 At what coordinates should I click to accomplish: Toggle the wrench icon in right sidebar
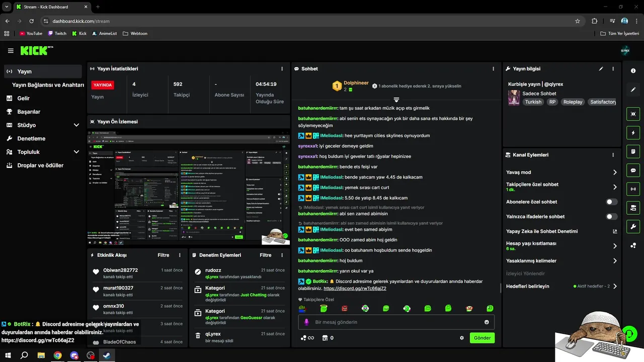coord(633,226)
